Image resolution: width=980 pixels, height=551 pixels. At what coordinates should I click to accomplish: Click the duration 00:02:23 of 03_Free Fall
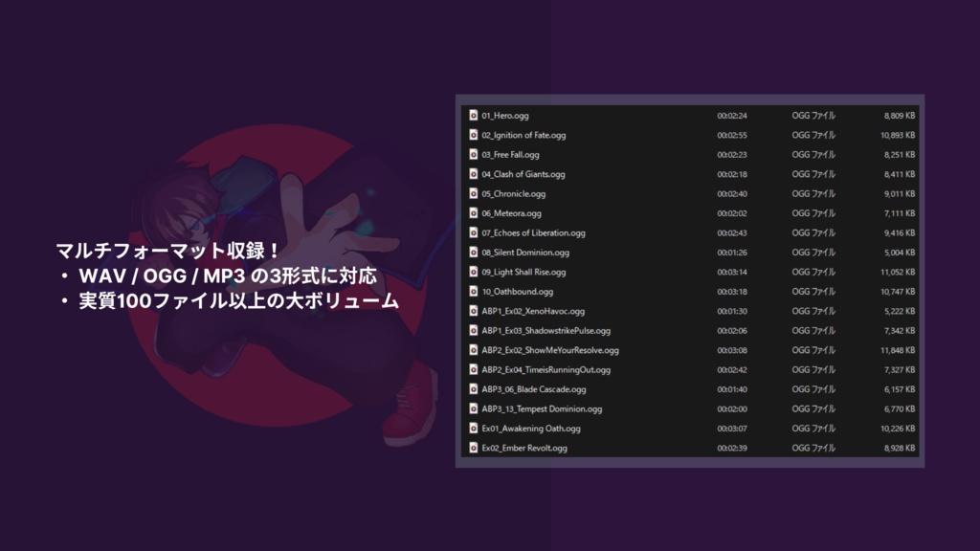(x=732, y=154)
